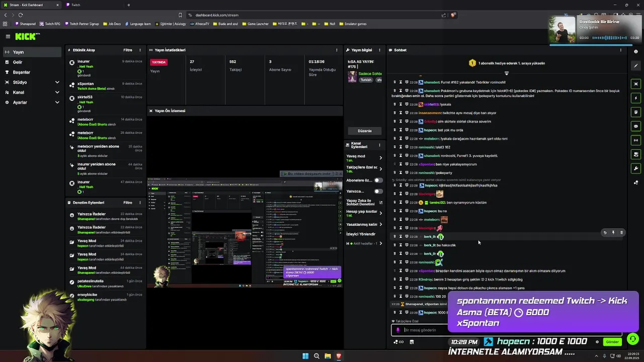Click the note page icon in right toolbar

coord(636,112)
